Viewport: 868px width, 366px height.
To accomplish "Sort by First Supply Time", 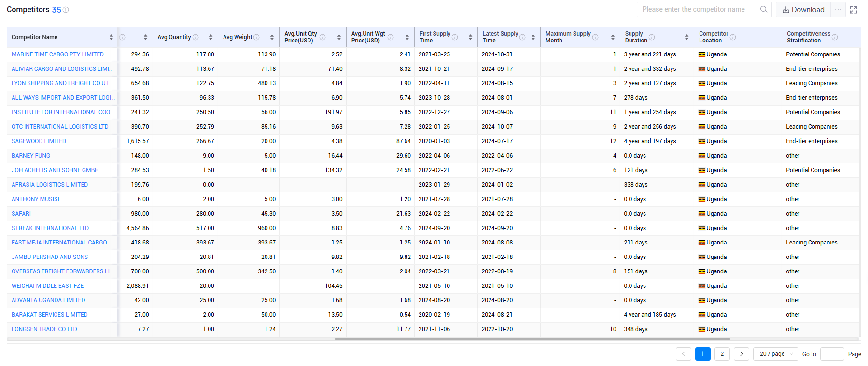I will (470, 37).
